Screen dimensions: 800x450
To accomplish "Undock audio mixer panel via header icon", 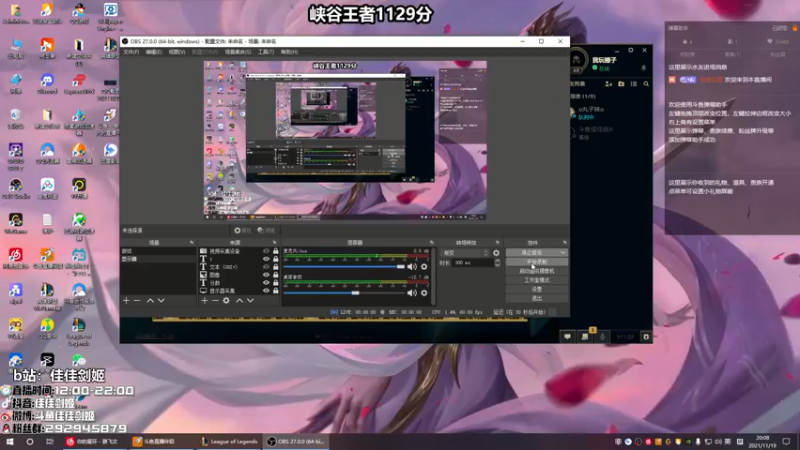I will (431, 242).
